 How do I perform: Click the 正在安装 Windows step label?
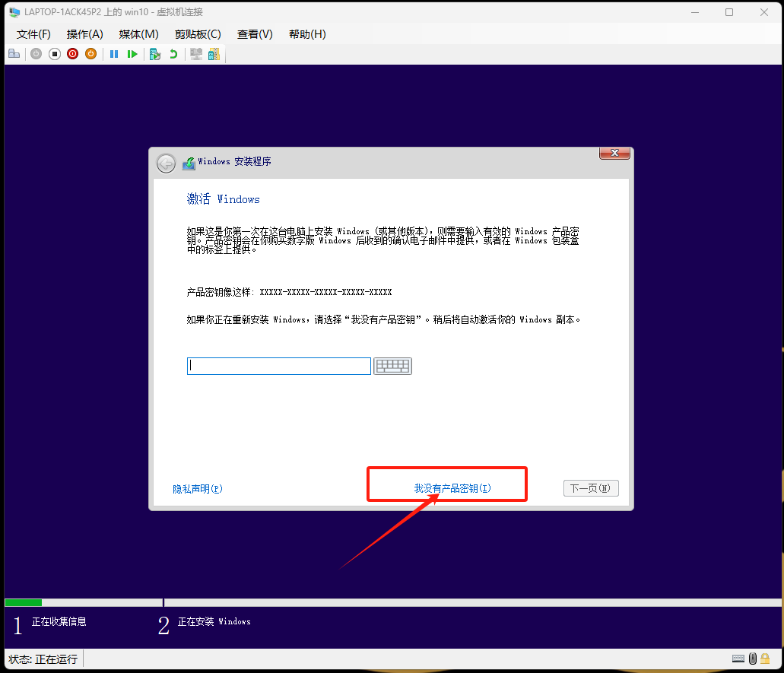214,621
